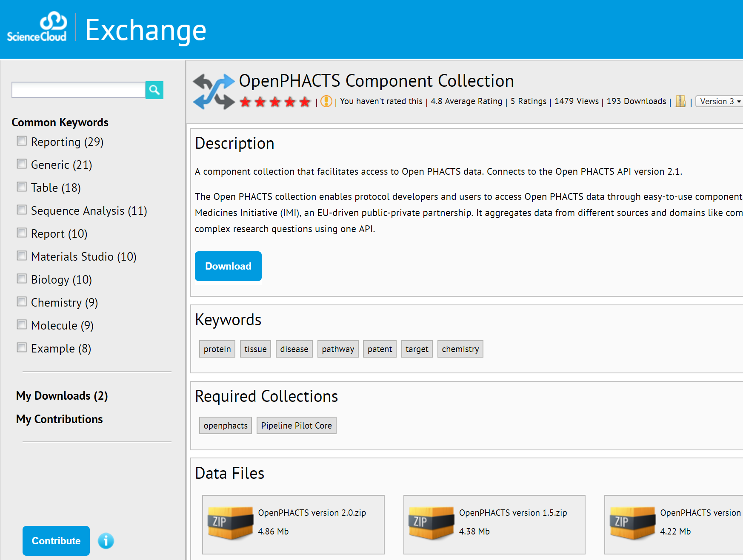Click into the search input field
Image resolution: width=743 pixels, height=560 pixels.
point(78,90)
